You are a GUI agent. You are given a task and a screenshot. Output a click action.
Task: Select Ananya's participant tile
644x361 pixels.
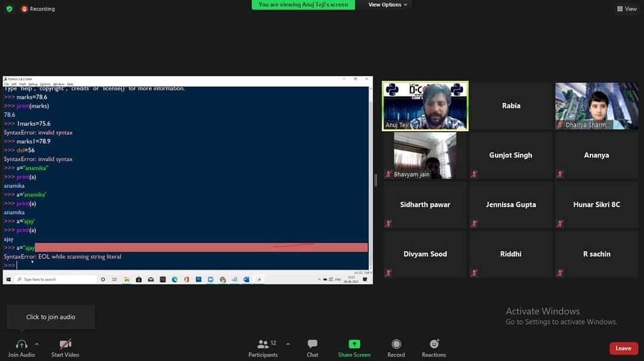(596, 155)
